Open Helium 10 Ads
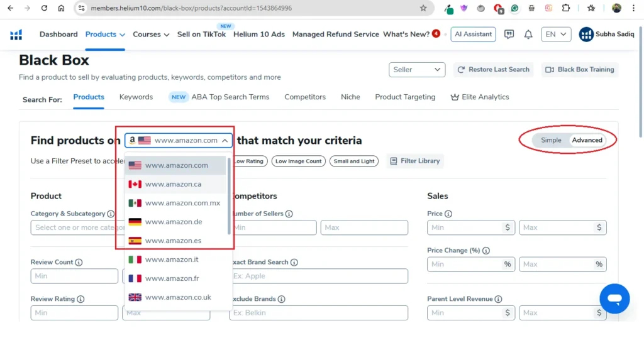Screen dimensions: 644x343 pos(258,35)
